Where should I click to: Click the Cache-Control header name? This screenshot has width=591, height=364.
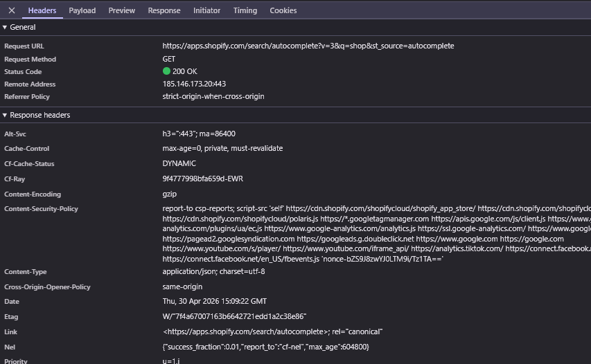(27, 149)
